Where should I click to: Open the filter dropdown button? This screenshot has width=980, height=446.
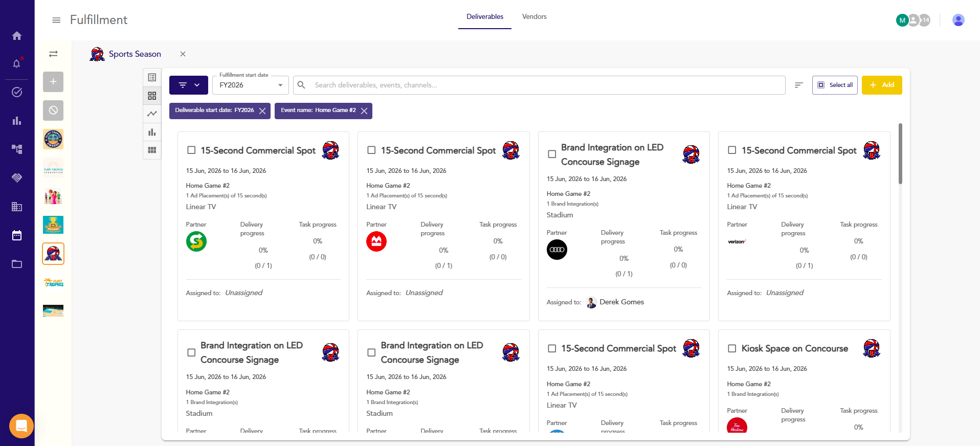pyautogui.click(x=189, y=85)
